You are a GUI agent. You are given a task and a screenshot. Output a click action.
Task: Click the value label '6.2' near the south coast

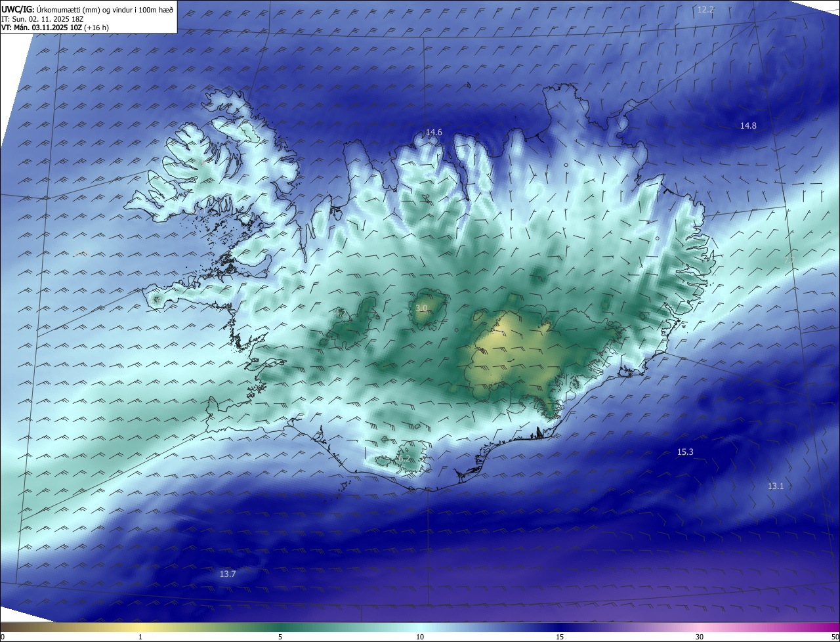click(404, 459)
